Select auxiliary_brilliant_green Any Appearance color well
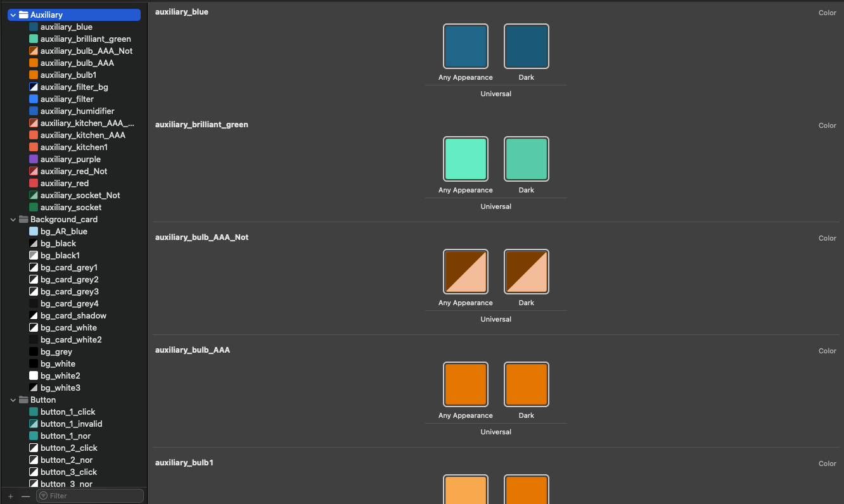Viewport: 844px width, 504px height. (466, 159)
